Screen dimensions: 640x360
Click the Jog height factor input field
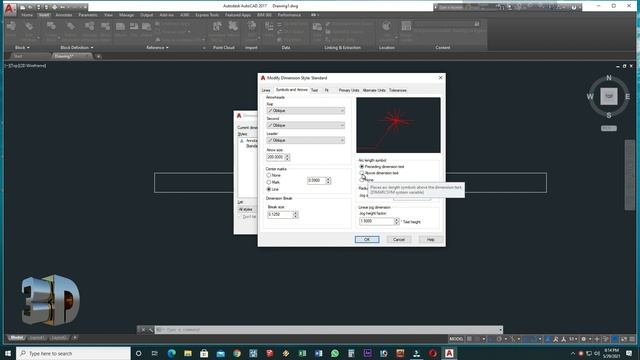pyautogui.click(x=376, y=221)
